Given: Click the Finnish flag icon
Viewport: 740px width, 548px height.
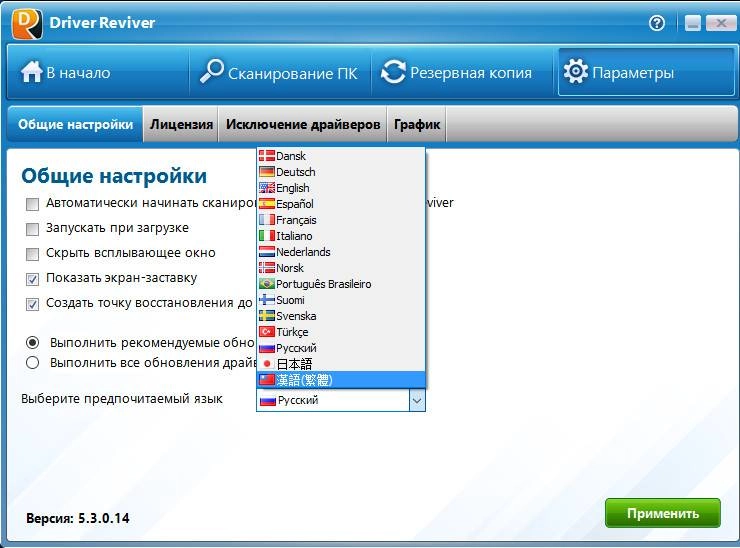Looking at the screenshot, I should [x=267, y=300].
